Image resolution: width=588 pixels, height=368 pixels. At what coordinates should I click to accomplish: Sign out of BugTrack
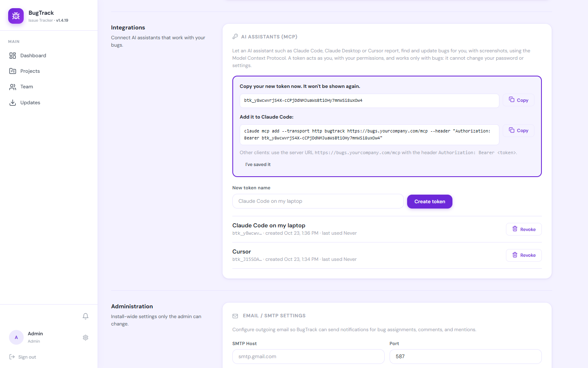point(23,357)
